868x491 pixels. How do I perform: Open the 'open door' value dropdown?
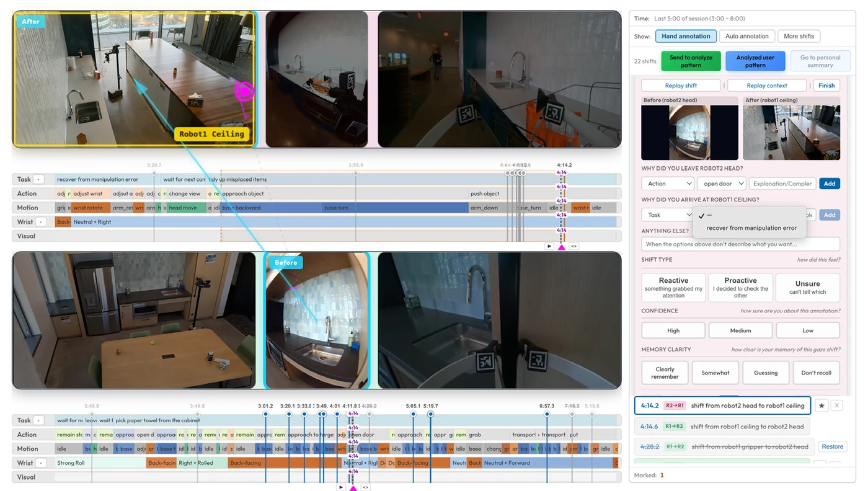(722, 184)
